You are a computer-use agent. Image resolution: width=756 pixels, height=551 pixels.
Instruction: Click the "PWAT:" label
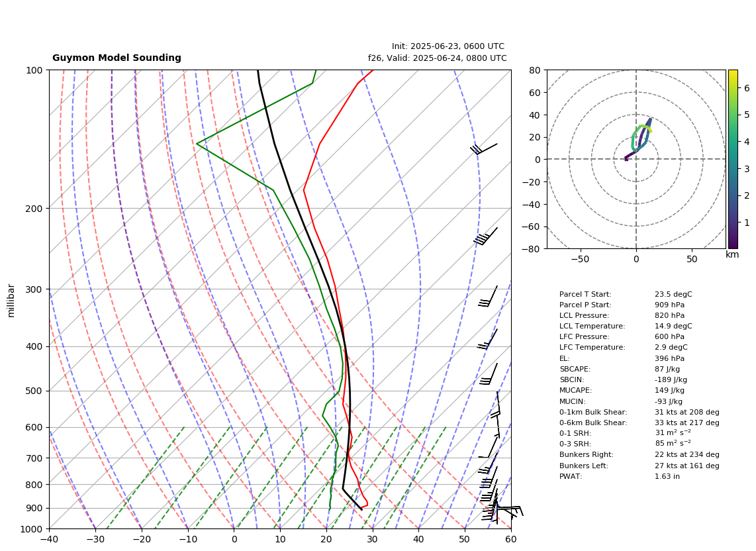pyautogui.click(x=571, y=476)
